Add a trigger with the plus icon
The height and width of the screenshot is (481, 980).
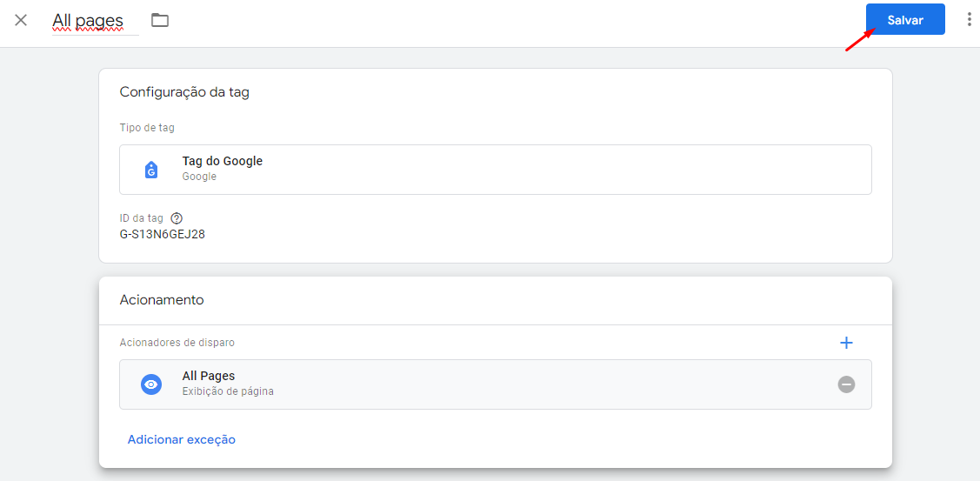[x=846, y=343]
